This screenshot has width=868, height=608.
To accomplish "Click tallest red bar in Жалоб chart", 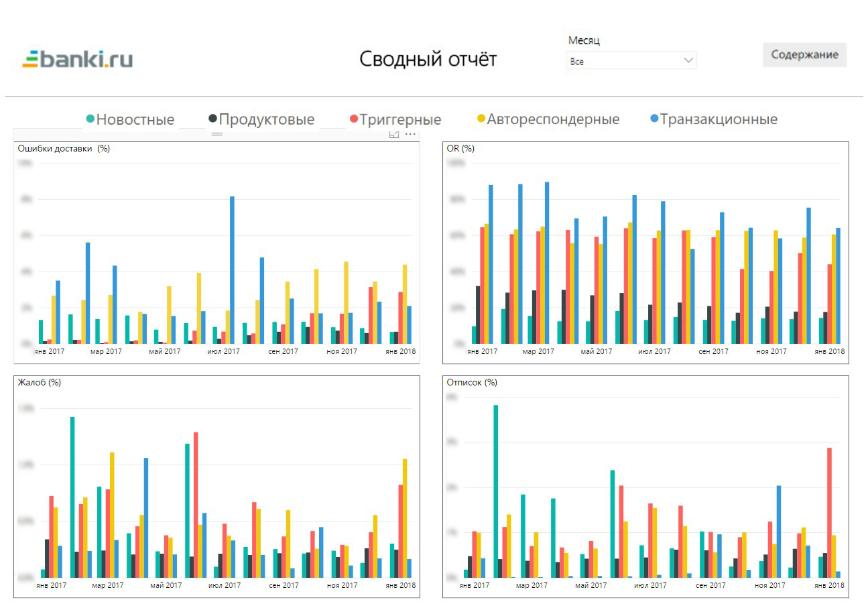I will coord(196,505).
